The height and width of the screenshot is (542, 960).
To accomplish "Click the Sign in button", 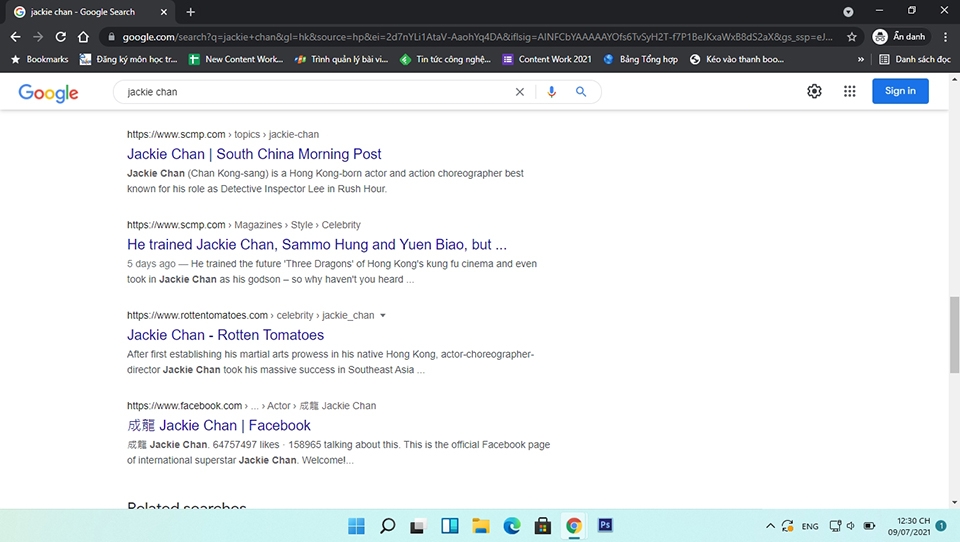I will point(900,91).
